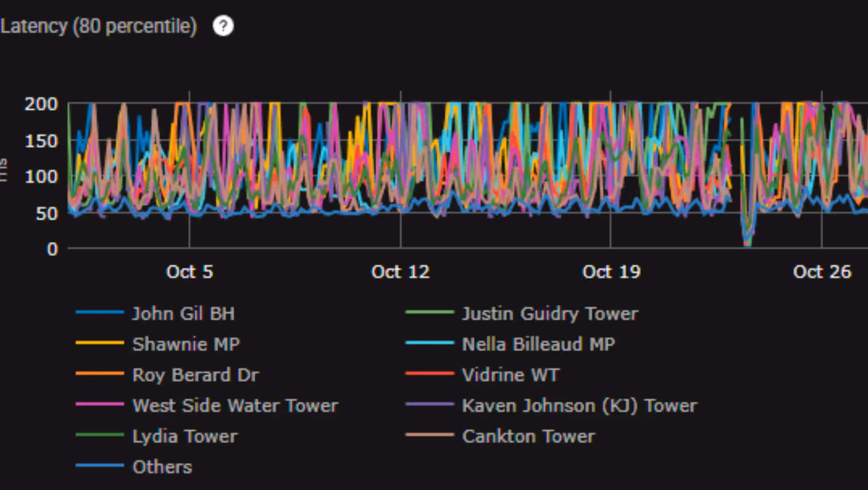Toggle Shawnie MP series in legend
Image resolution: width=868 pixels, height=490 pixels.
pyautogui.click(x=158, y=344)
